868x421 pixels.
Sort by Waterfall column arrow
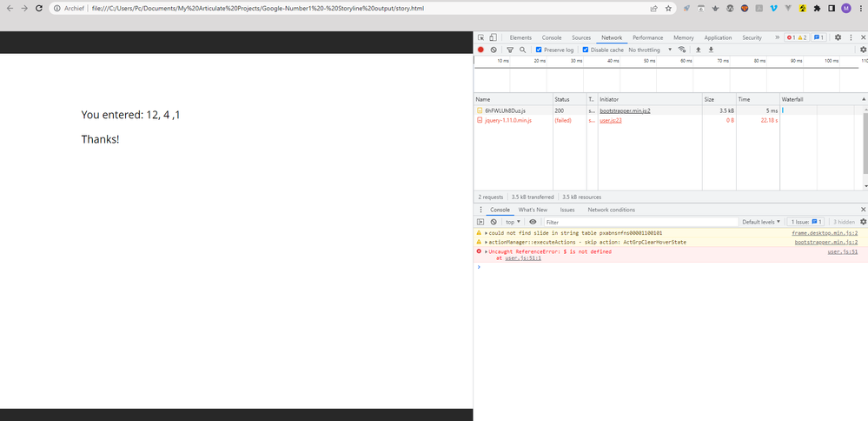point(864,99)
